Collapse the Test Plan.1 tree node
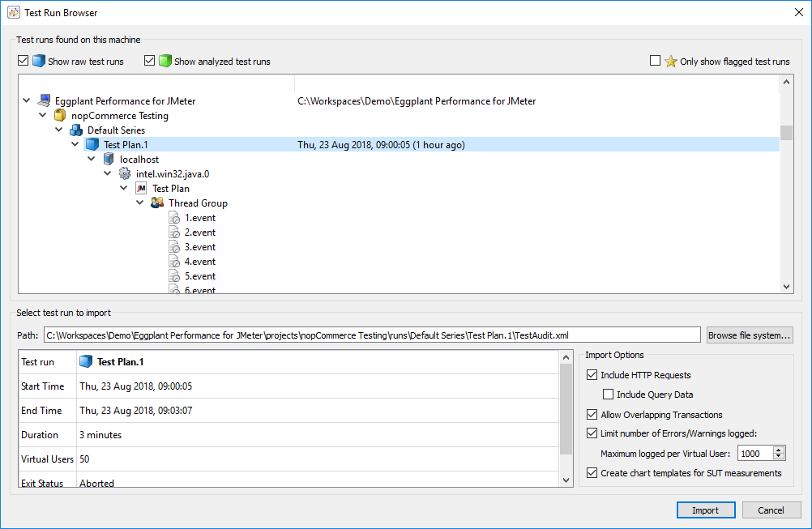The image size is (812, 529). pyautogui.click(x=75, y=144)
